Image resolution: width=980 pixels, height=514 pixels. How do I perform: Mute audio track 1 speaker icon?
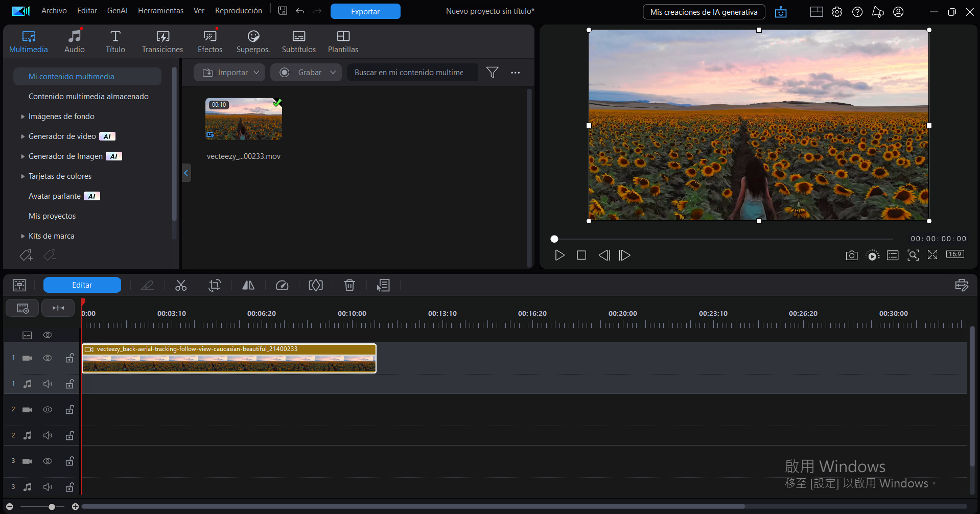coord(48,384)
